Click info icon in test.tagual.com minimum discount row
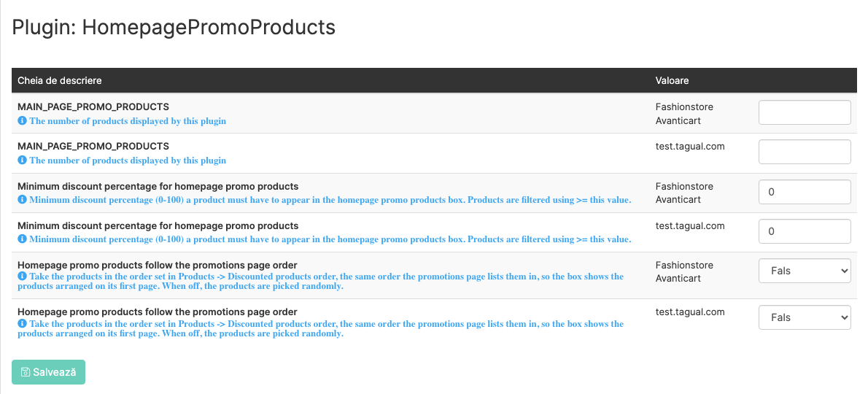The image size is (868, 394). 22,239
